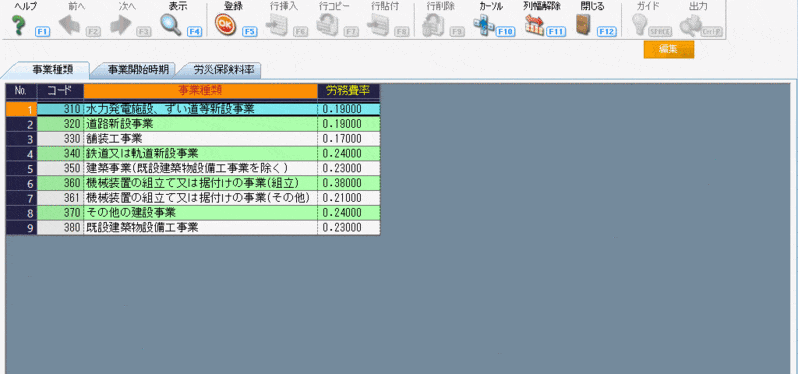The height and width of the screenshot is (374, 798).
Task: Switch to the 労災保険料率 tab
Action: pyautogui.click(x=223, y=70)
